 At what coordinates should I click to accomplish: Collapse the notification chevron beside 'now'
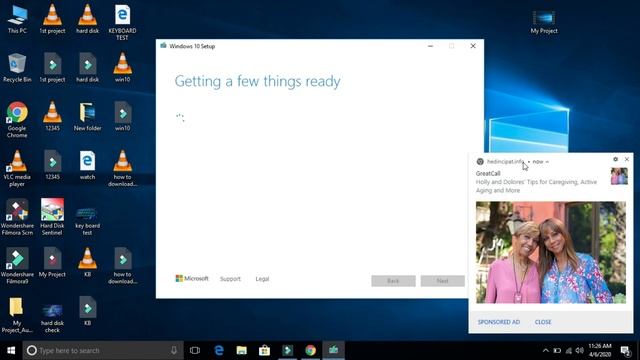coord(547,162)
